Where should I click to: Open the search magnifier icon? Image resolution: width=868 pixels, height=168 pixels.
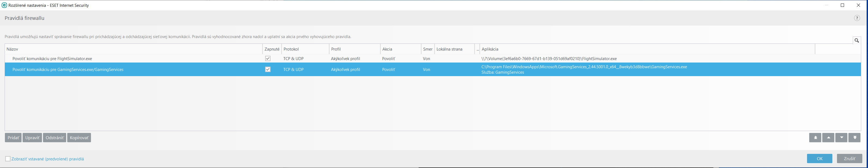point(857,41)
